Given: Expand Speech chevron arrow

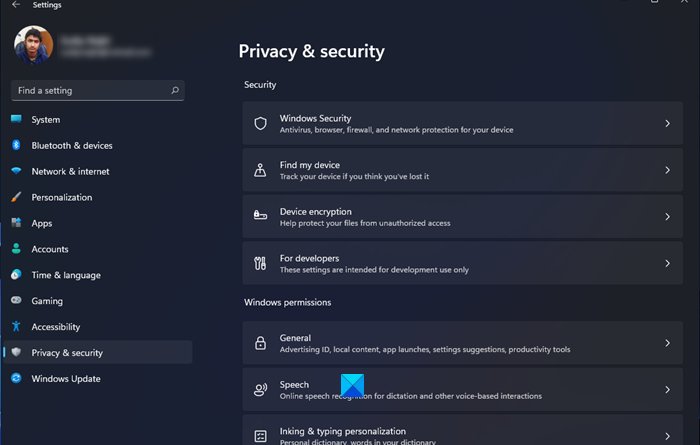Looking at the screenshot, I should click(667, 390).
